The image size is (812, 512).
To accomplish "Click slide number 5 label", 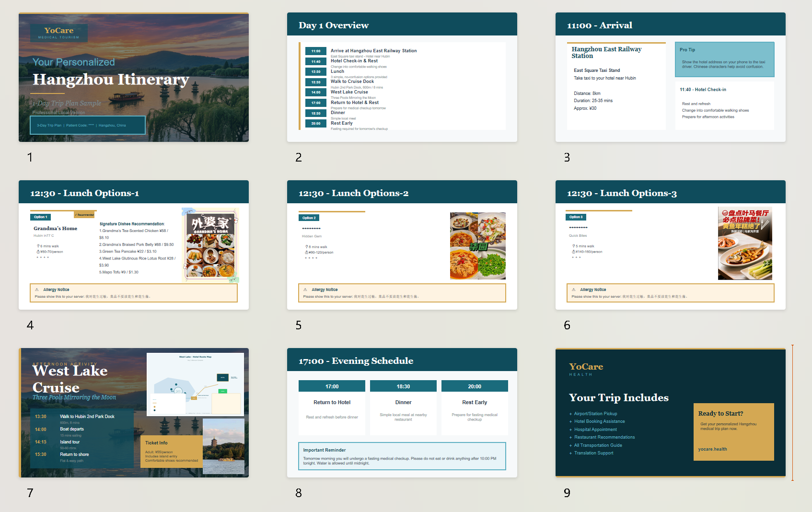I will 299,326.
